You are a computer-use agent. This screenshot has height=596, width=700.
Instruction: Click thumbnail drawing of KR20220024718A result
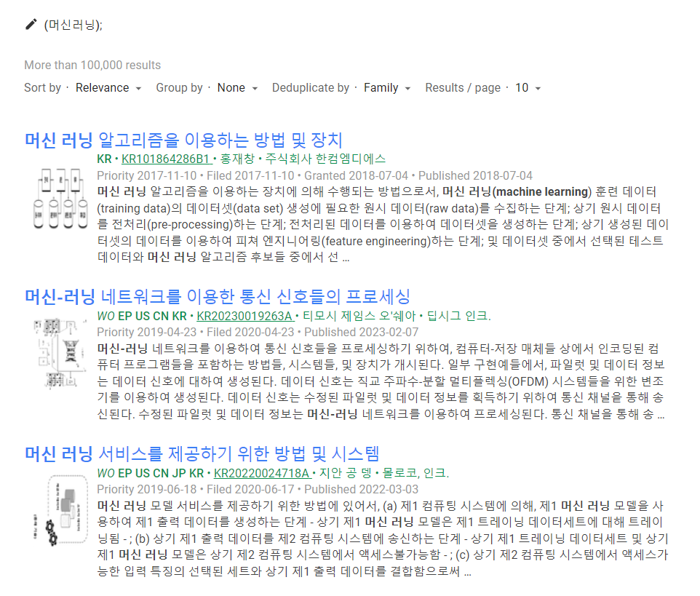60,511
